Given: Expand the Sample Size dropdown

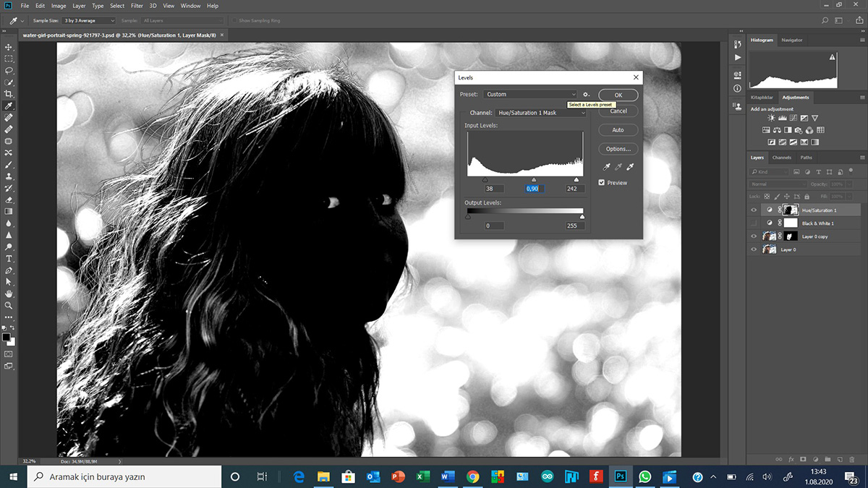Looking at the screenshot, I should click(89, 21).
